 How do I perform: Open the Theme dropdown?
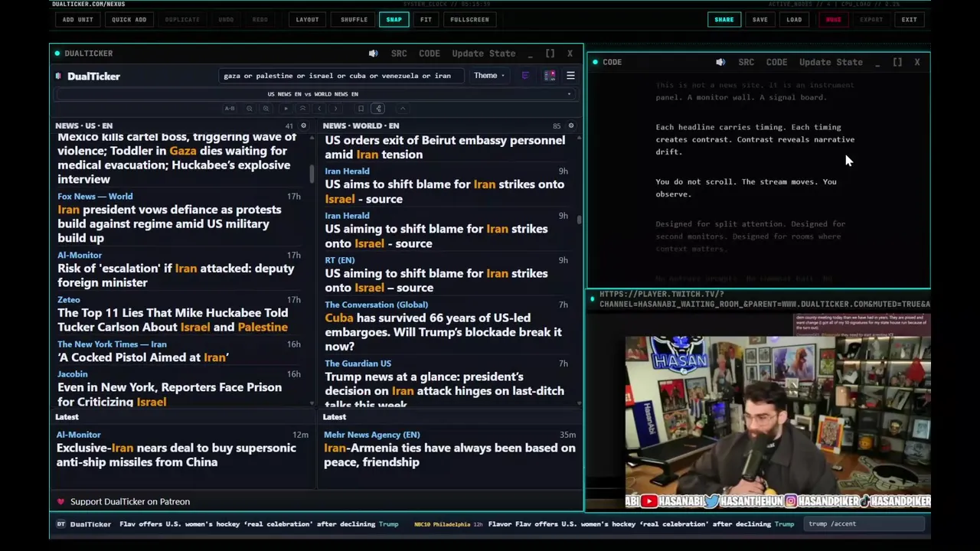pyautogui.click(x=489, y=76)
